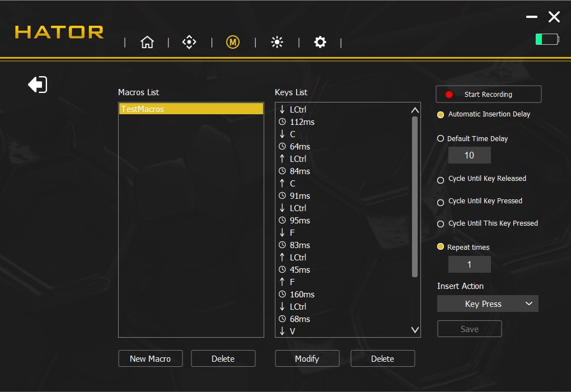571x392 pixels.
Task: Click the Repeat times value field
Action: pyautogui.click(x=470, y=264)
